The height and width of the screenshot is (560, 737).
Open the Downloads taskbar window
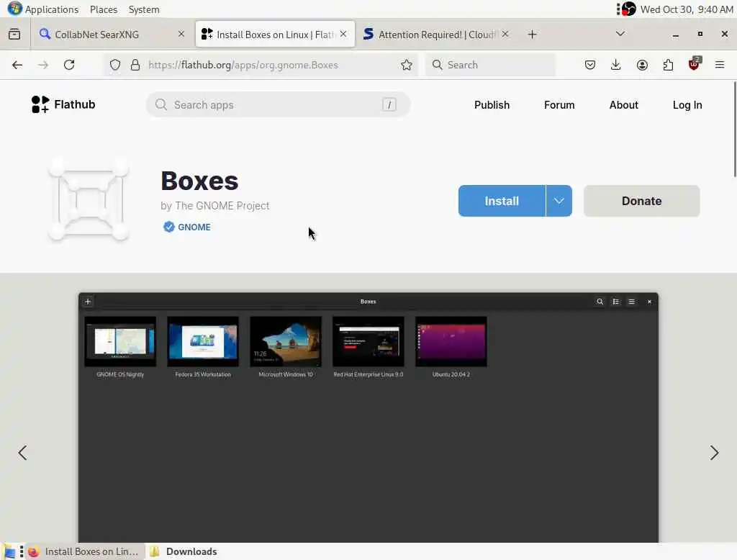click(x=184, y=551)
